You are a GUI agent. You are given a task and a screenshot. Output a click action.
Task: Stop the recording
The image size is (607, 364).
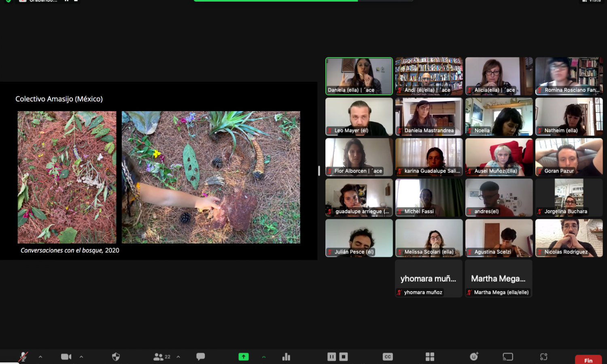pos(344,357)
